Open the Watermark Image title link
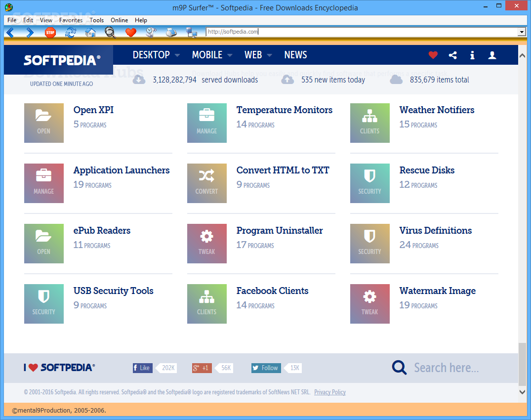The height and width of the screenshot is (420, 531). [438, 291]
